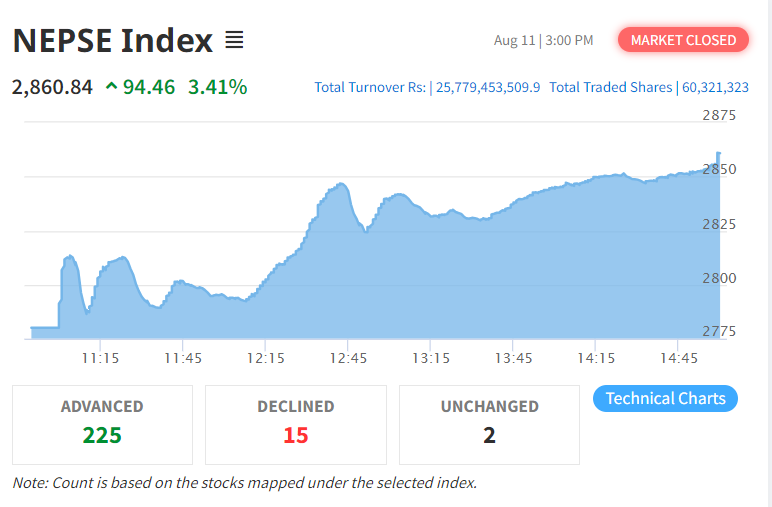Click the 13:45 time axis label

(513, 357)
